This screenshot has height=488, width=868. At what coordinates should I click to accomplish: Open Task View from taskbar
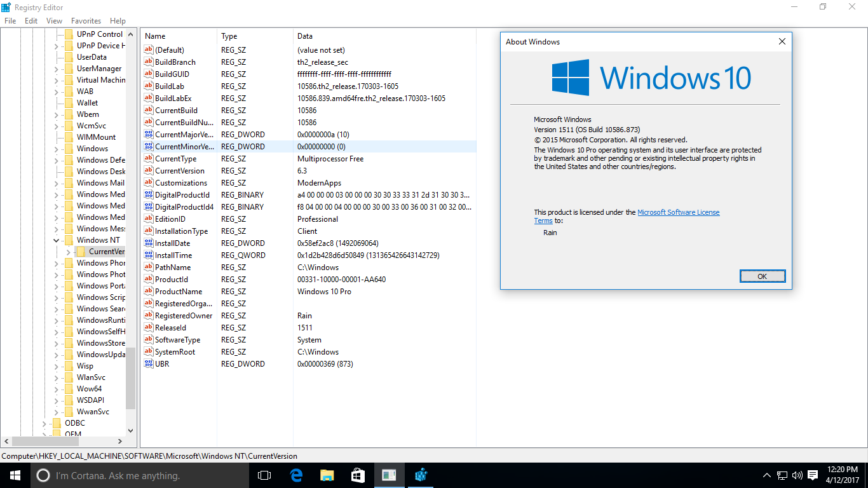pyautogui.click(x=264, y=475)
